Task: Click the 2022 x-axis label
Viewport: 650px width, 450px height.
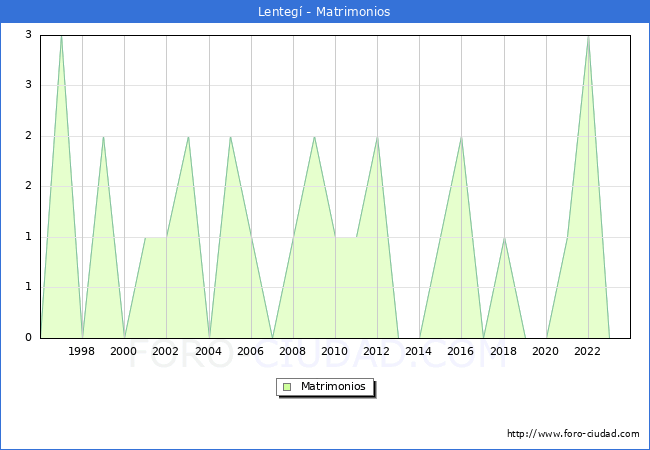Action: point(587,351)
